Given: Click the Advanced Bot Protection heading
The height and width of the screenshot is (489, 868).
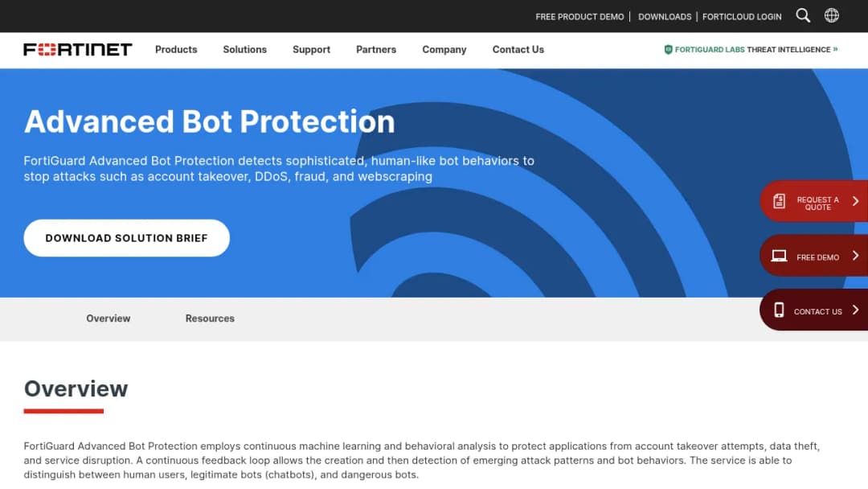Looking at the screenshot, I should coord(209,121).
